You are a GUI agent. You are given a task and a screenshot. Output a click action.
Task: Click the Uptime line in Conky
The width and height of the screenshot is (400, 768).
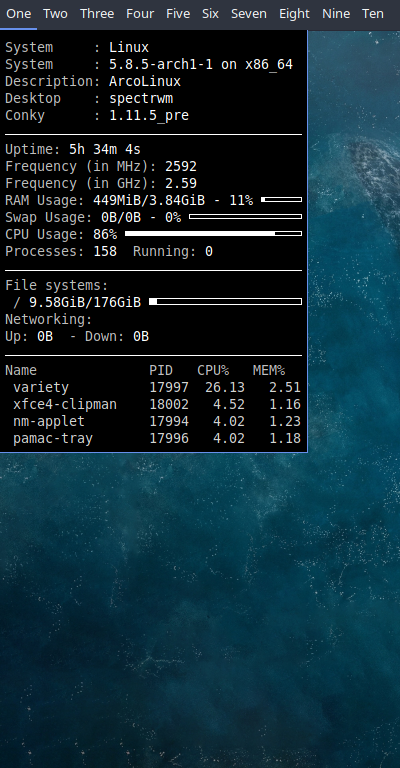(x=73, y=149)
